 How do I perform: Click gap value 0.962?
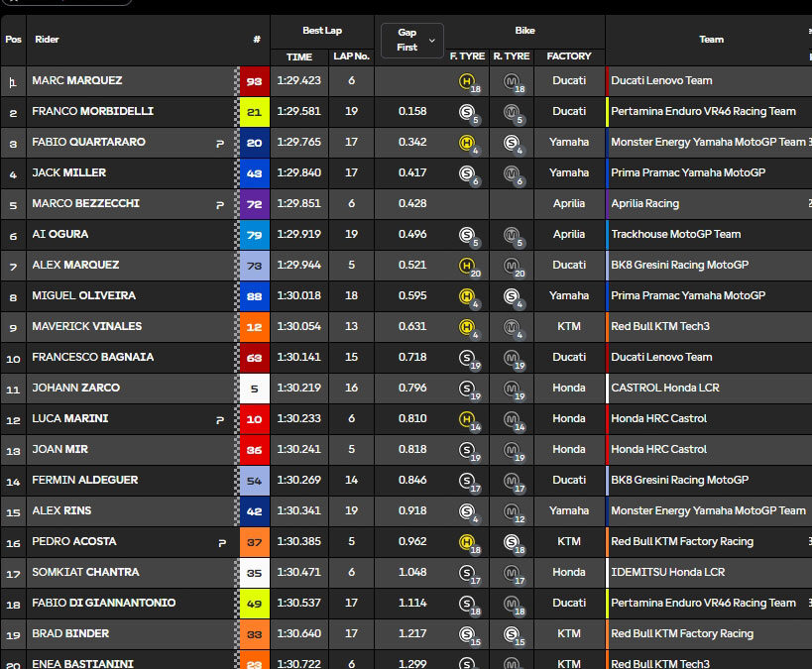pos(412,541)
